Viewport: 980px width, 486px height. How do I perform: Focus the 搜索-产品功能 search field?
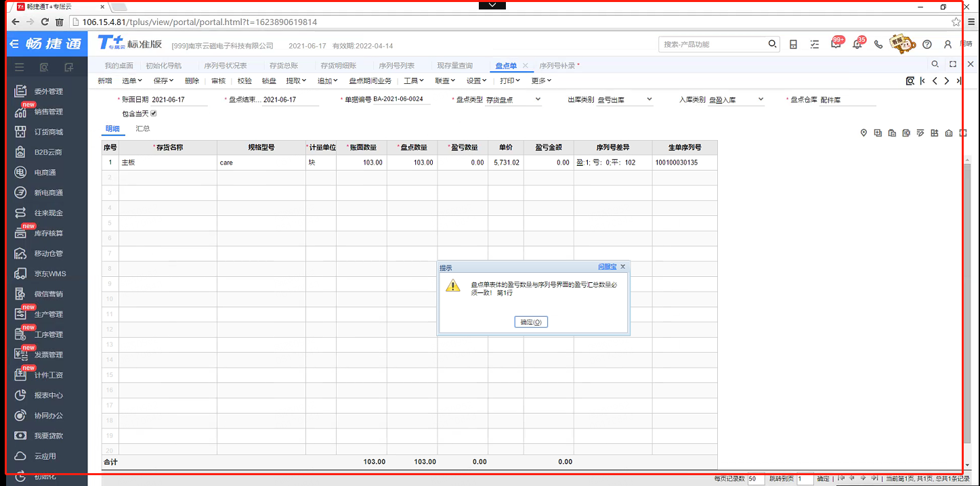(713, 44)
